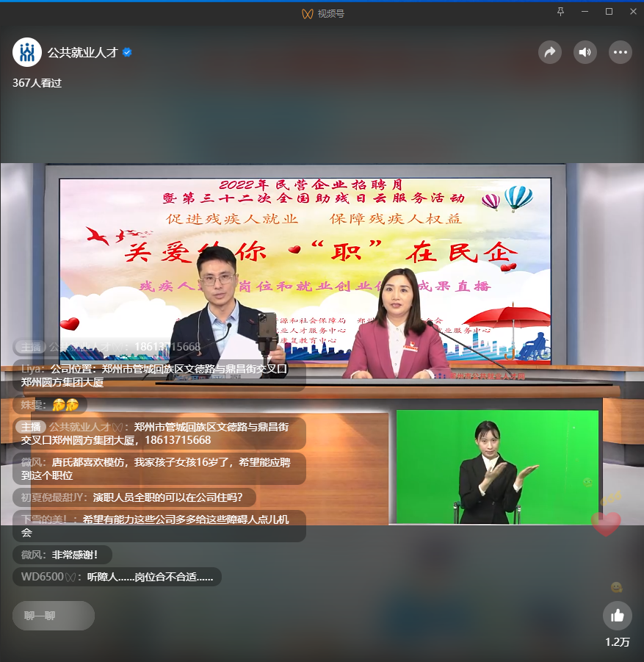Click the share arrow icon
644x662 pixels.
pos(549,52)
